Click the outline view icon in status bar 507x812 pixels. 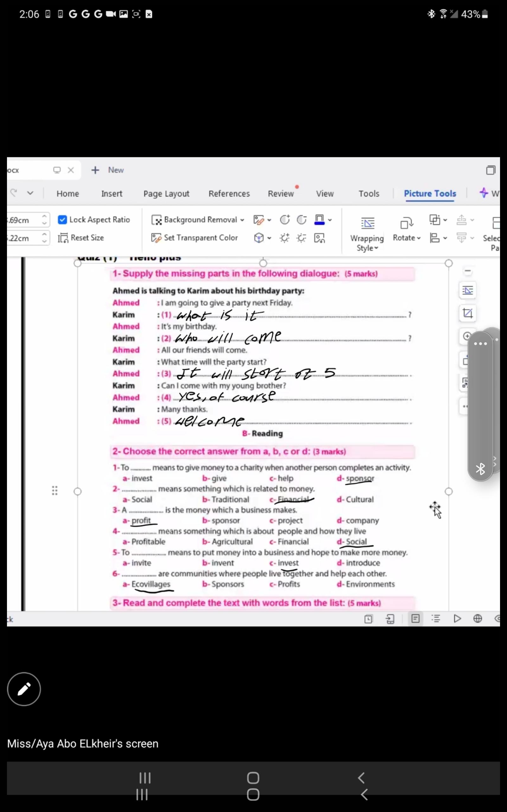pos(436,619)
